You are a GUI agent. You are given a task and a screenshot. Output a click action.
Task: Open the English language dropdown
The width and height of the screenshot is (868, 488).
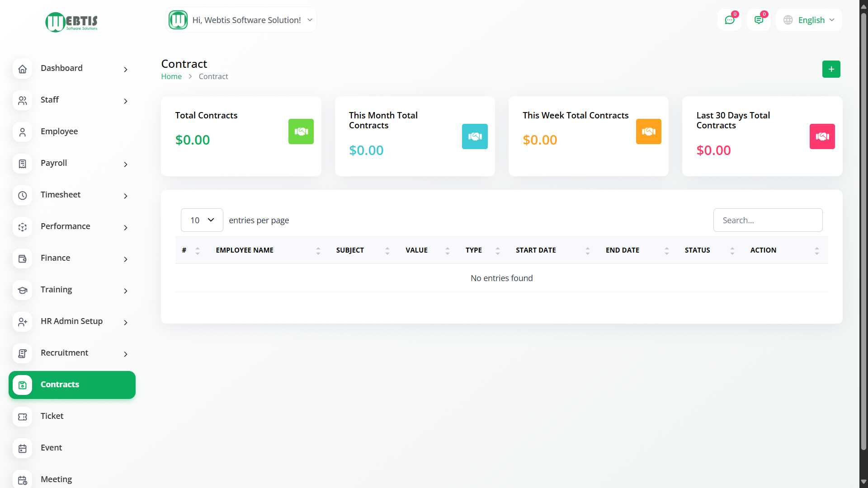point(809,20)
